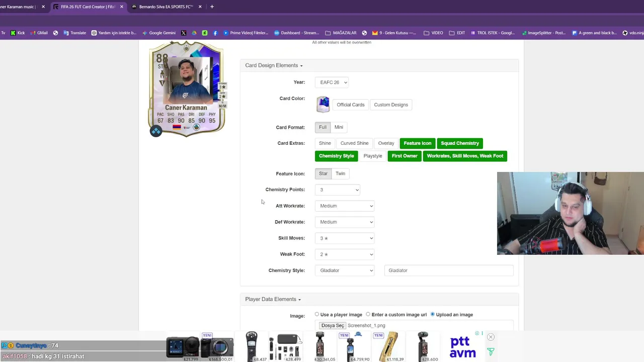Image resolution: width=644 pixels, height=362 pixels.
Task: Open the Weak Foot dropdown
Action: pyautogui.click(x=345, y=254)
